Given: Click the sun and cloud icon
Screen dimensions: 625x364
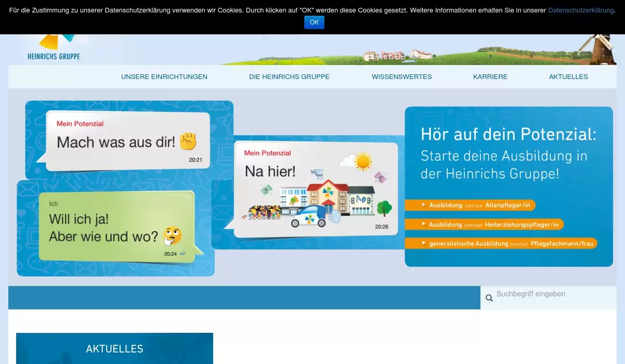Looking at the screenshot, I should (357, 162).
